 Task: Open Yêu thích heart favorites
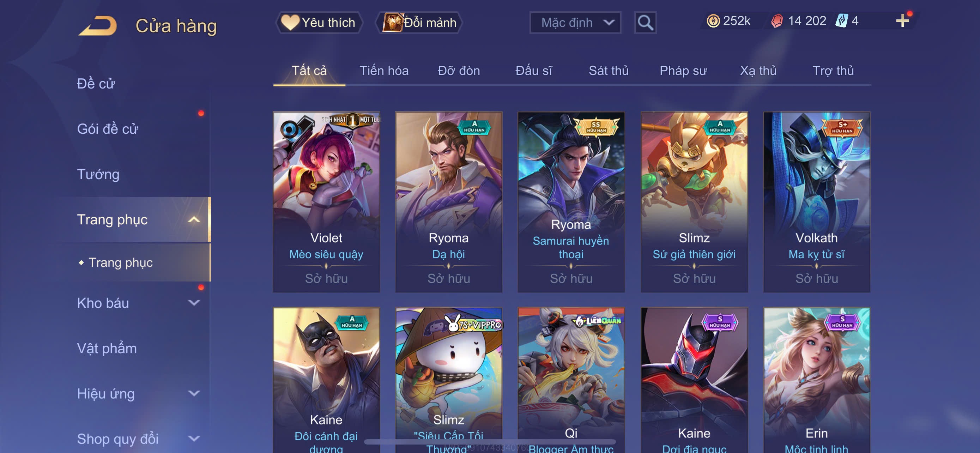pyautogui.click(x=319, y=23)
